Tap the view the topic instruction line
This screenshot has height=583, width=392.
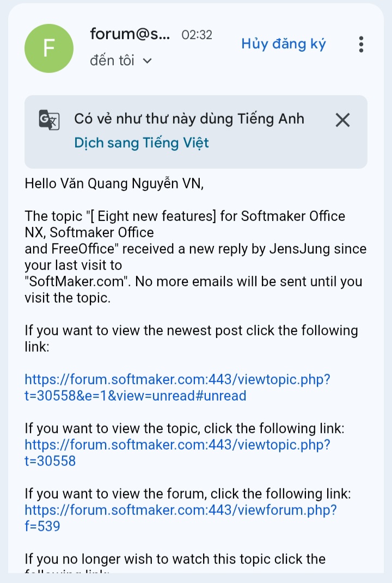pyautogui.click(x=185, y=428)
